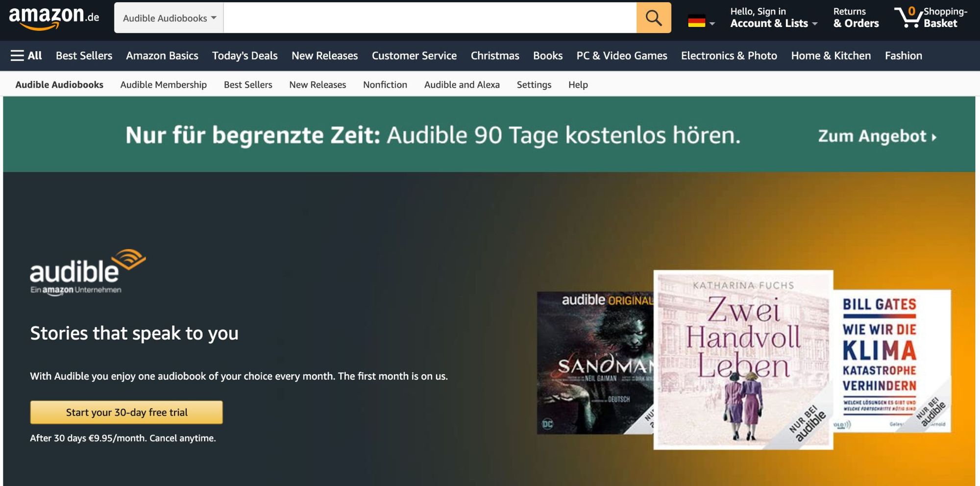Open the Bill Gates Klima book cover
The image size is (980, 486).
click(x=892, y=361)
